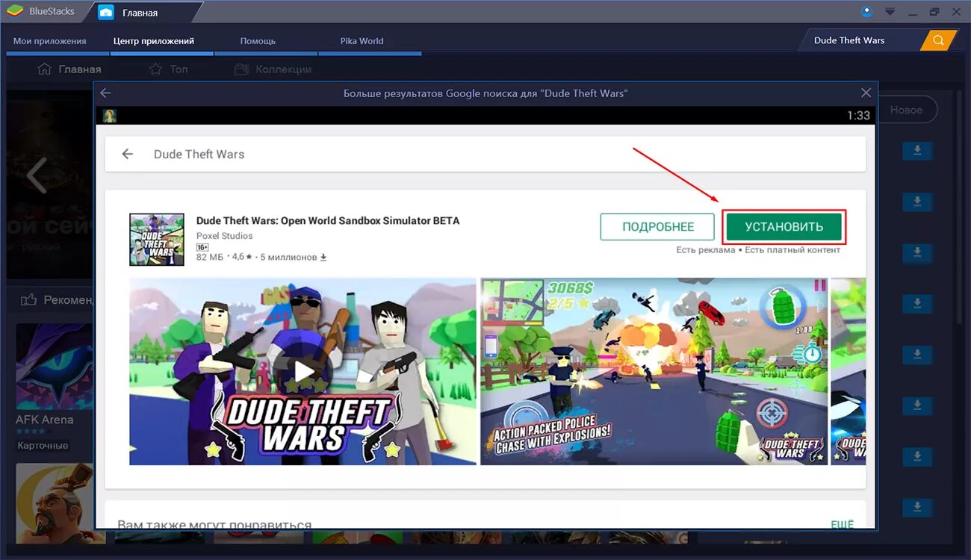The image size is (971, 560).
Task: Click the green УСТАНОВИТЬ install button
Action: [x=784, y=227]
